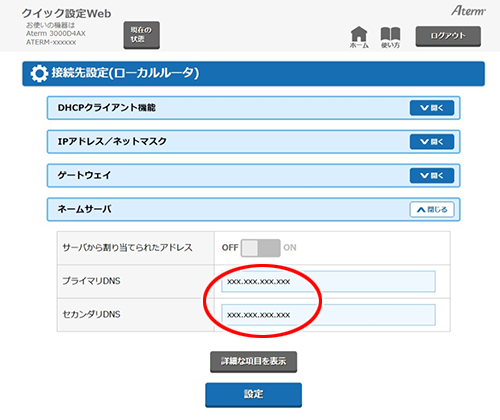
Task: Go to the Home (ホーム) icon
Action: point(359,37)
